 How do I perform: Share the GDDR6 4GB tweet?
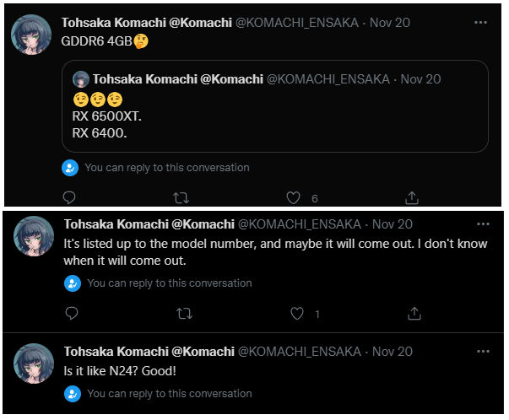point(412,198)
